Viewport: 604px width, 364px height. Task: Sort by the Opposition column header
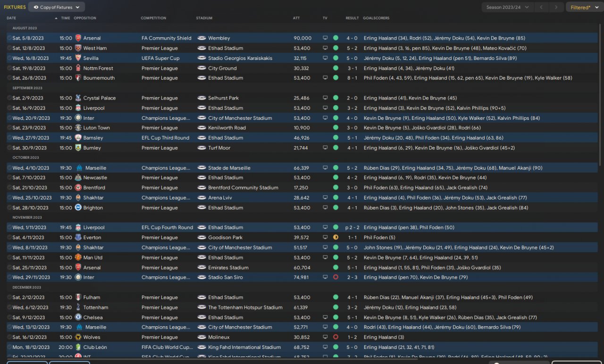pos(85,18)
